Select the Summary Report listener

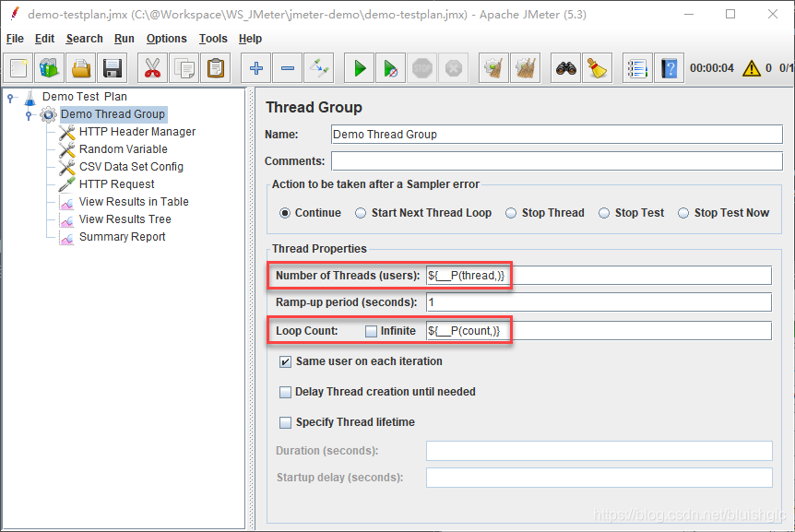122,237
